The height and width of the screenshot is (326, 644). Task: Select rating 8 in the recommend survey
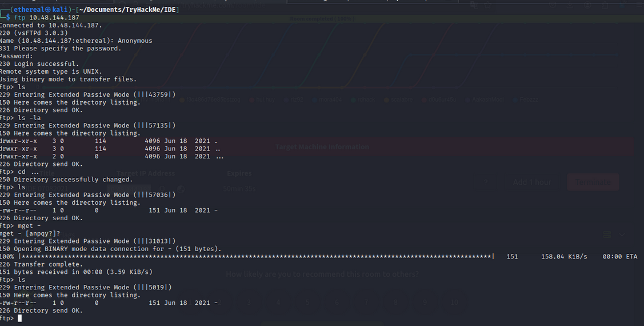(395, 303)
